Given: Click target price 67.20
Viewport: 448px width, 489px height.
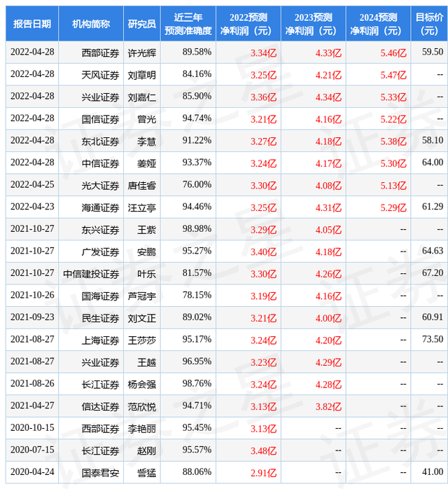Looking at the screenshot, I should pos(433,273).
